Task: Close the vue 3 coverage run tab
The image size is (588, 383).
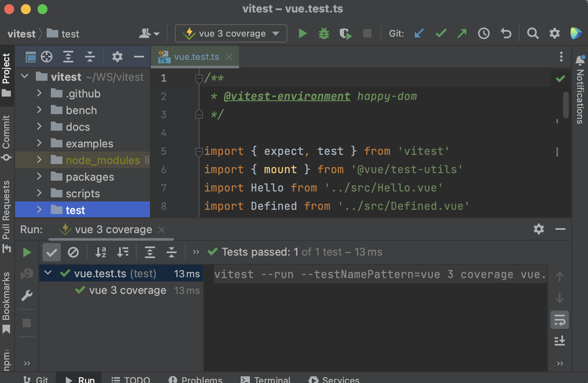Action: tap(162, 229)
